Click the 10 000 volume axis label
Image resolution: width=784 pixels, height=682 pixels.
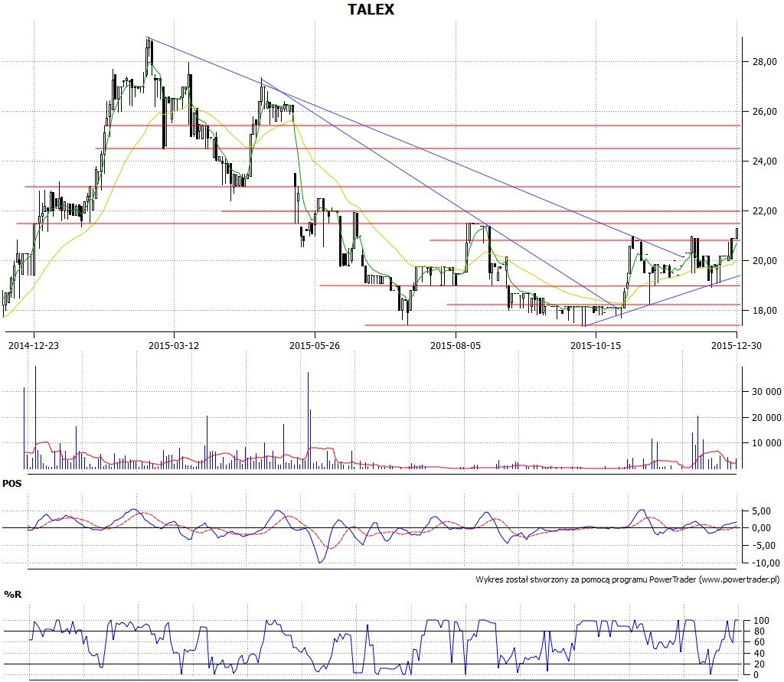click(x=766, y=443)
